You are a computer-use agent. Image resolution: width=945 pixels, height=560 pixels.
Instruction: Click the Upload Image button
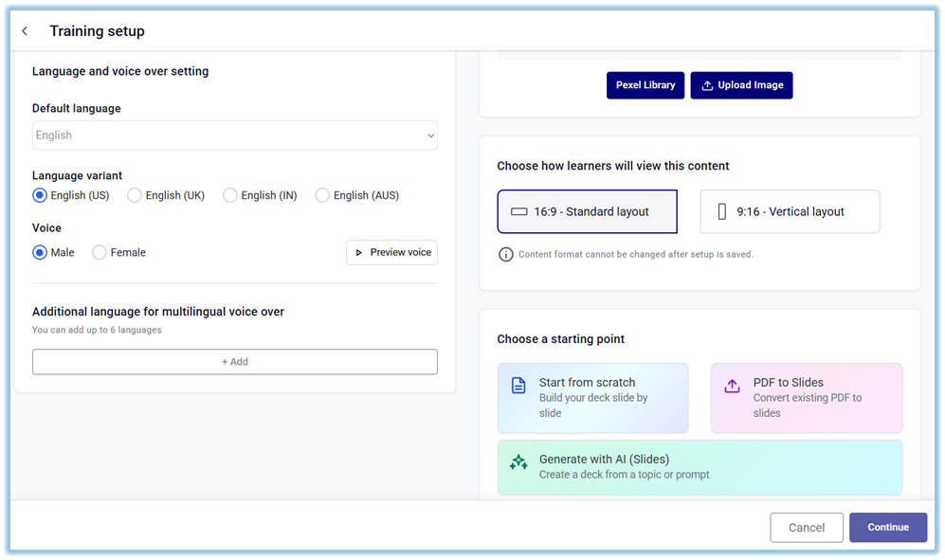[741, 85]
